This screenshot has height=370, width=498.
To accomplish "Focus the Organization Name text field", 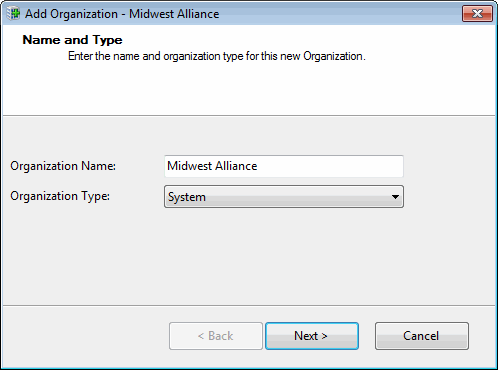I will pyautogui.click(x=284, y=166).
